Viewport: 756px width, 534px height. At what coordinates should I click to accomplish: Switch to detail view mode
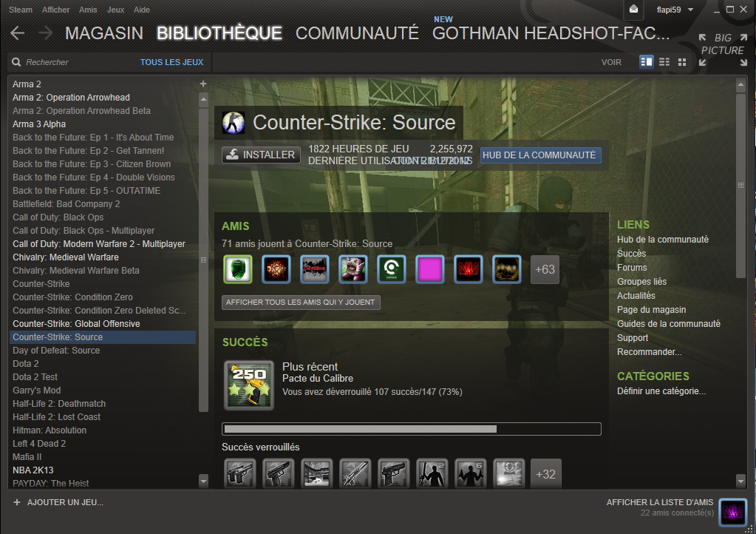[x=646, y=62]
